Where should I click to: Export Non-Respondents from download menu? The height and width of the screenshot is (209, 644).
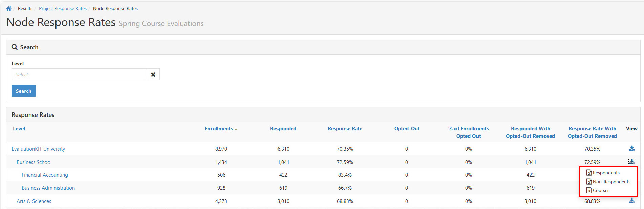[612, 182]
